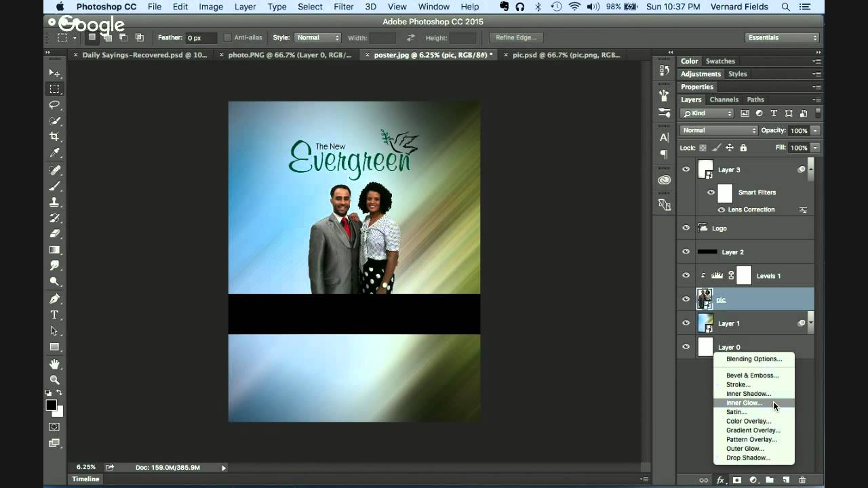Toggle the Anti-alias checkbox
The height and width of the screenshot is (488, 868).
point(227,38)
